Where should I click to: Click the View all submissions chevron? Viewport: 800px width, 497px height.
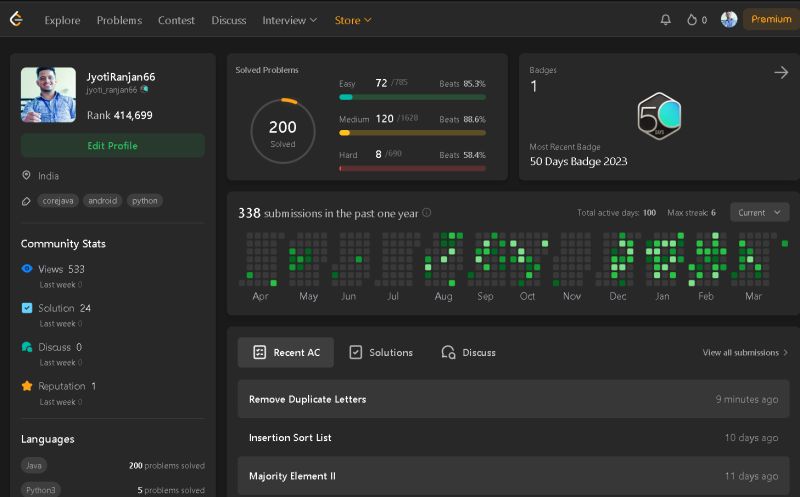pos(785,353)
